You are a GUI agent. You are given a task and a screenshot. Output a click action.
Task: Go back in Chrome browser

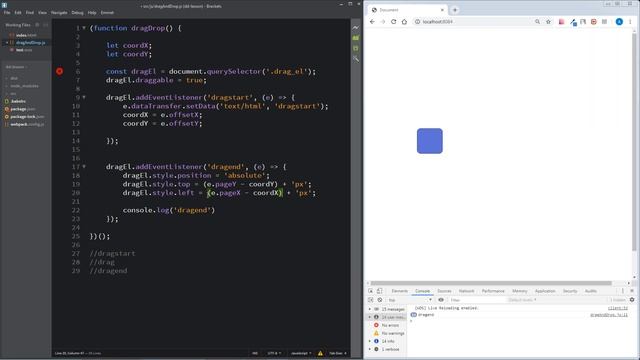click(x=372, y=22)
